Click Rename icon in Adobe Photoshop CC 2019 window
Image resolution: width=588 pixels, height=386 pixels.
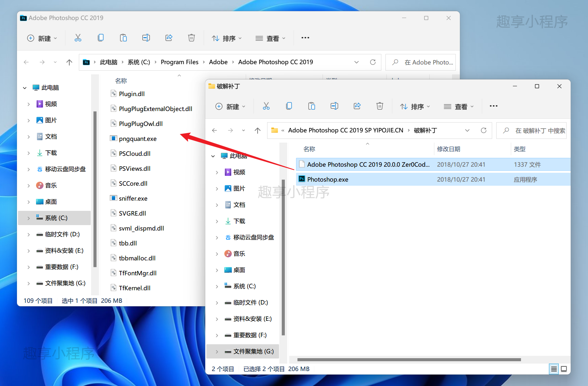point(146,38)
